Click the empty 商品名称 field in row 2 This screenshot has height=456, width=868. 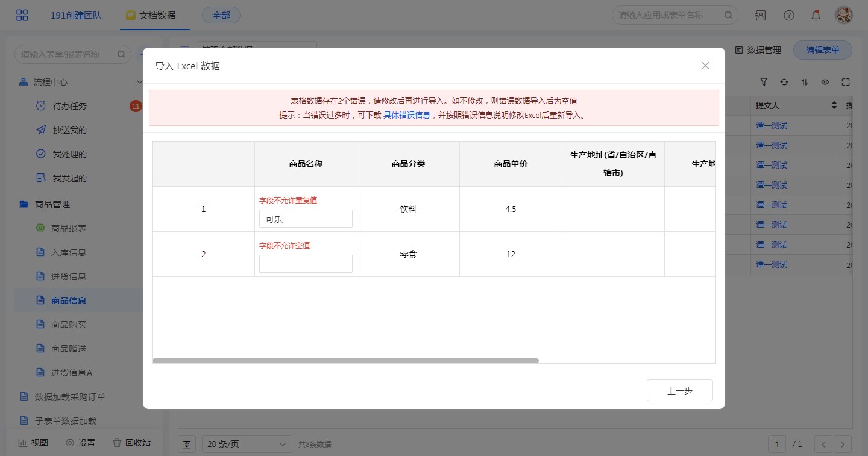point(306,264)
